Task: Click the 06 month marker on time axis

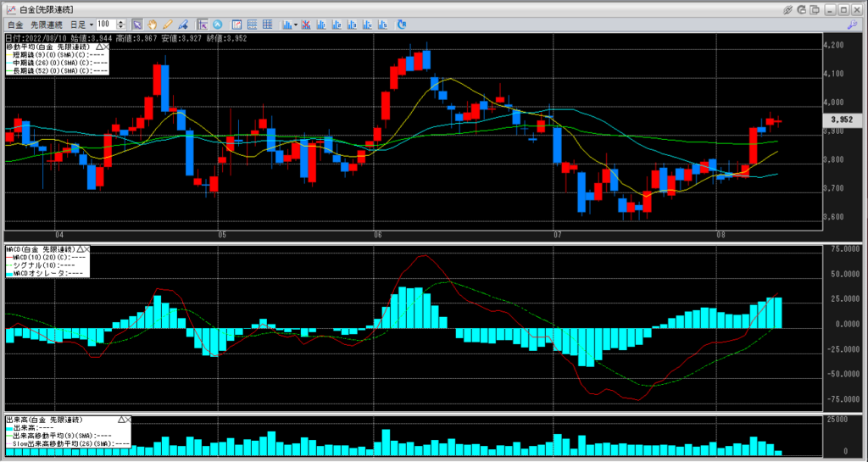Action: (x=377, y=235)
